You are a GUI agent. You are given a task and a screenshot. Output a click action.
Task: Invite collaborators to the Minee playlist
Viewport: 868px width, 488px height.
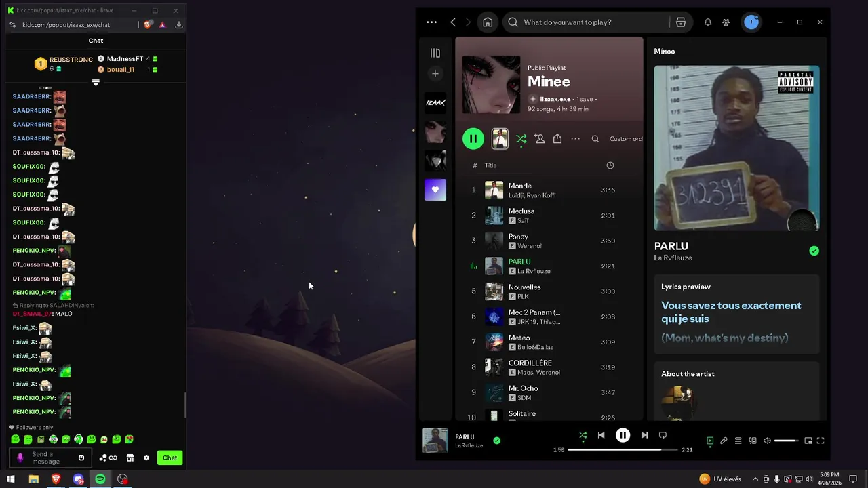(539, 139)
